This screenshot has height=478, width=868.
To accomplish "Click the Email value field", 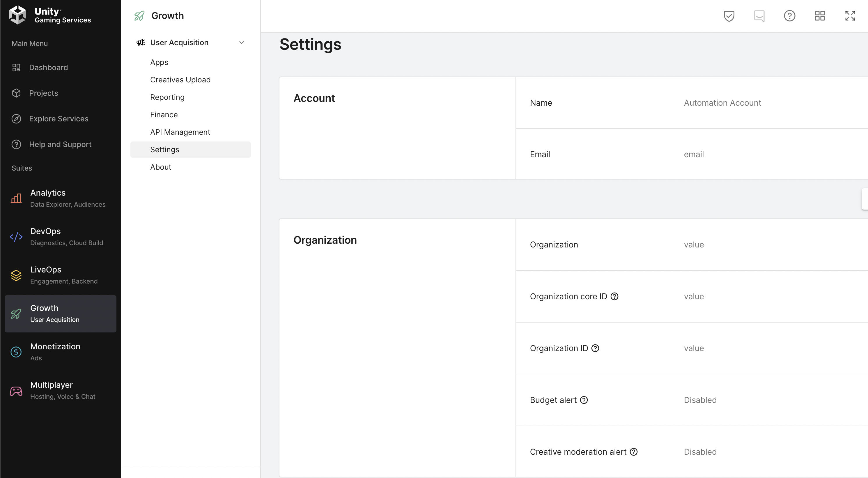I will [x=694, y=154].
